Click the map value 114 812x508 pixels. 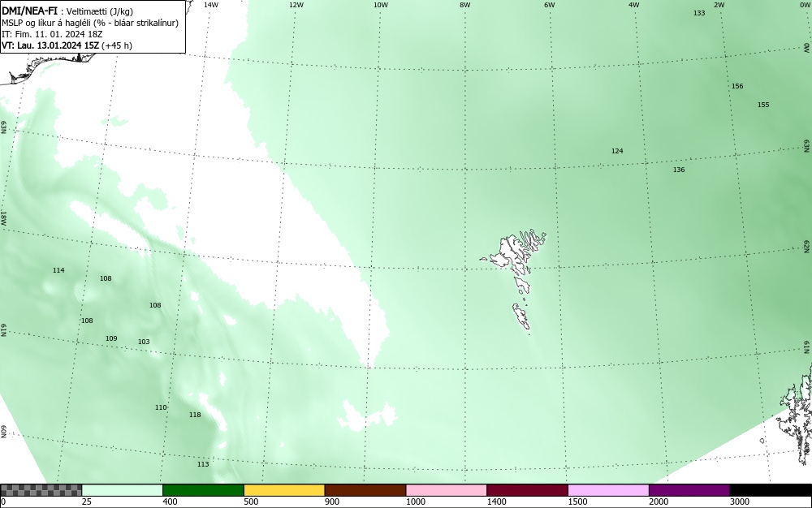(x=58, y=270)
